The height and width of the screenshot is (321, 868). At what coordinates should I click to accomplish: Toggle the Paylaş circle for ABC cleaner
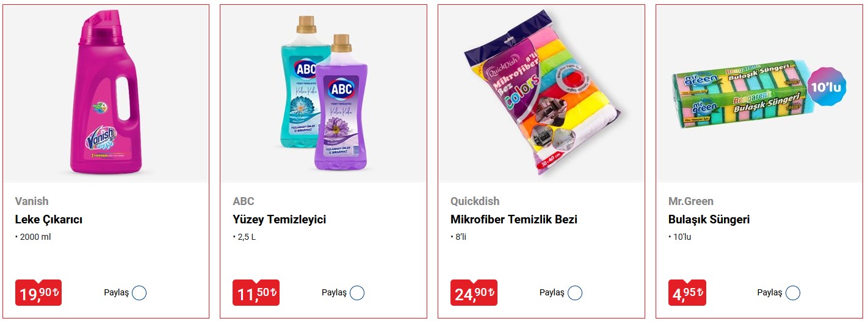tap(357, 293)
